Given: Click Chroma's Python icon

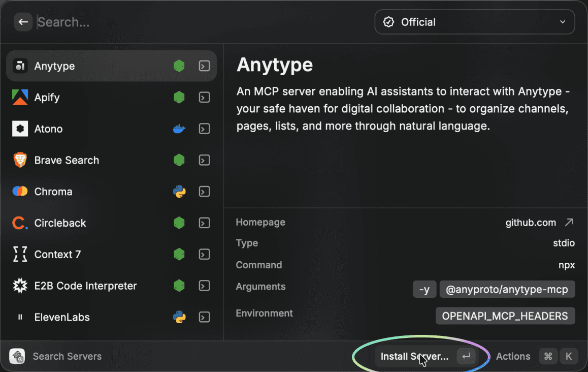Looking at the screenshot, I should pos(179,192).
